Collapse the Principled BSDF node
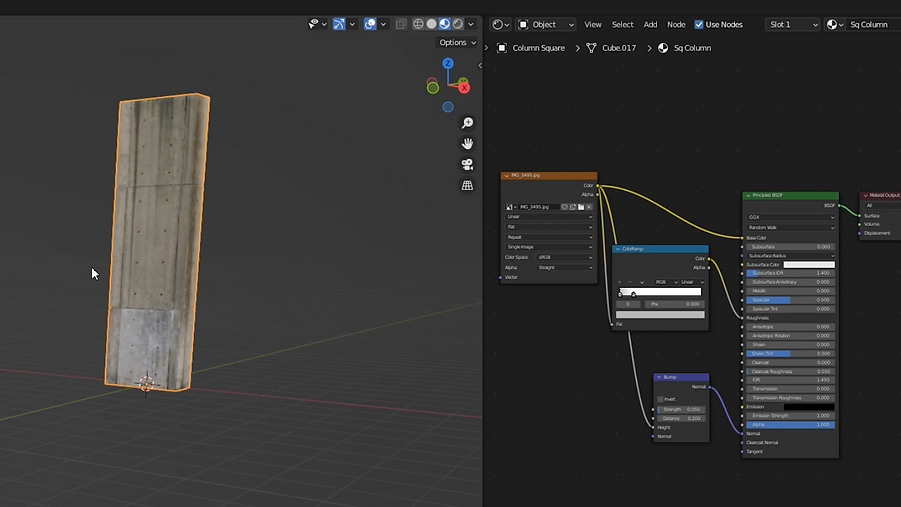Image resolution: width=901 pixels, height=507 pixels. 748,195
